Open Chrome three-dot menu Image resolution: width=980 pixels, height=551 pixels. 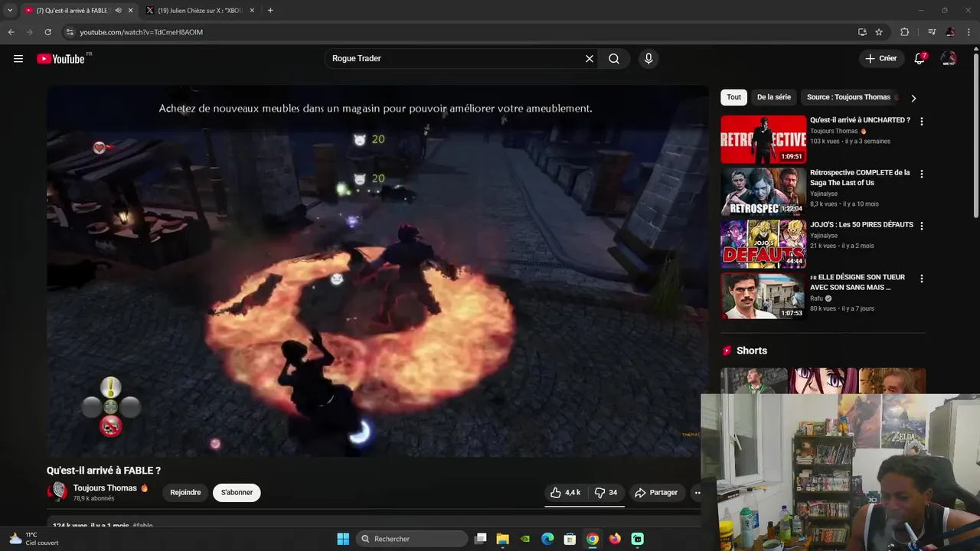tap(969, 32)
